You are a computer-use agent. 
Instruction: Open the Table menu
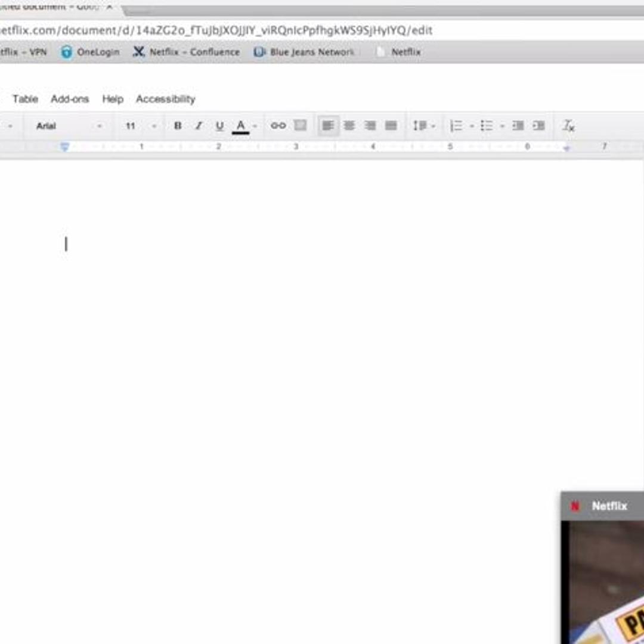(x=26, y=99)
